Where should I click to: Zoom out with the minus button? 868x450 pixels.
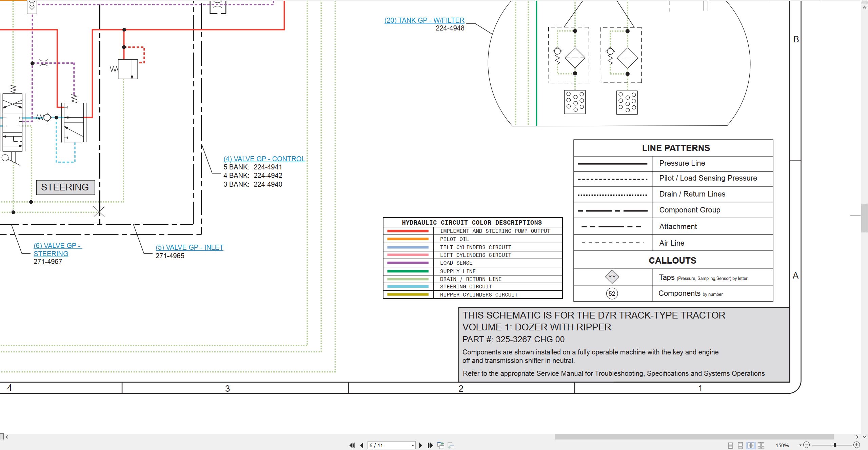click(x=807, y=445)
